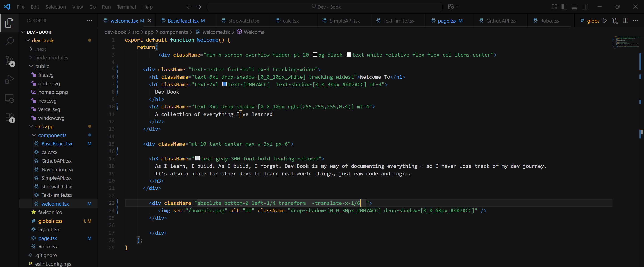Open eslint.config.mjs in the explorer
Viewport: 644px width, 267px height.
click(x=58, y=263)
